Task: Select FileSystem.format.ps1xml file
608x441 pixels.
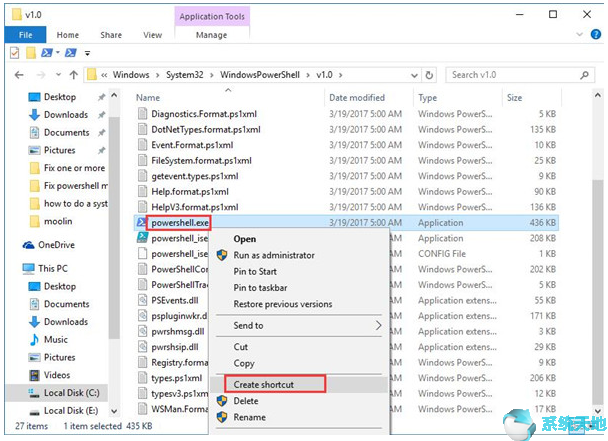Action: 201,161
